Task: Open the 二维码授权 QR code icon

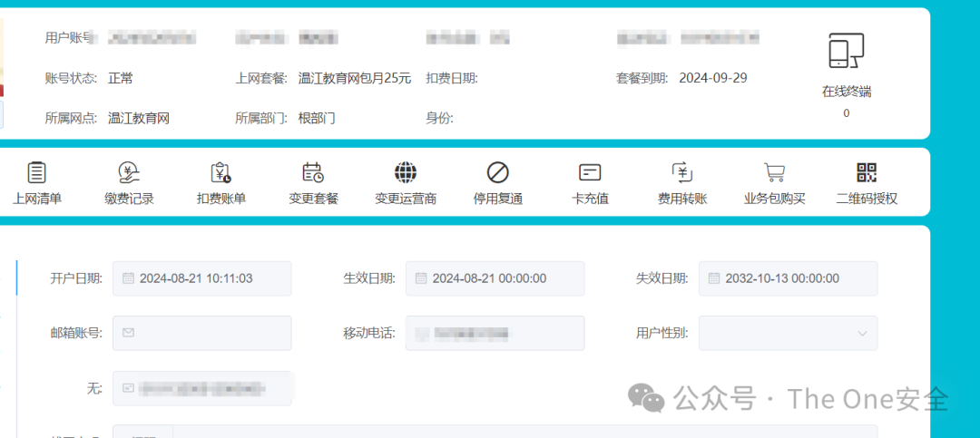Action: tap(867, 171)
